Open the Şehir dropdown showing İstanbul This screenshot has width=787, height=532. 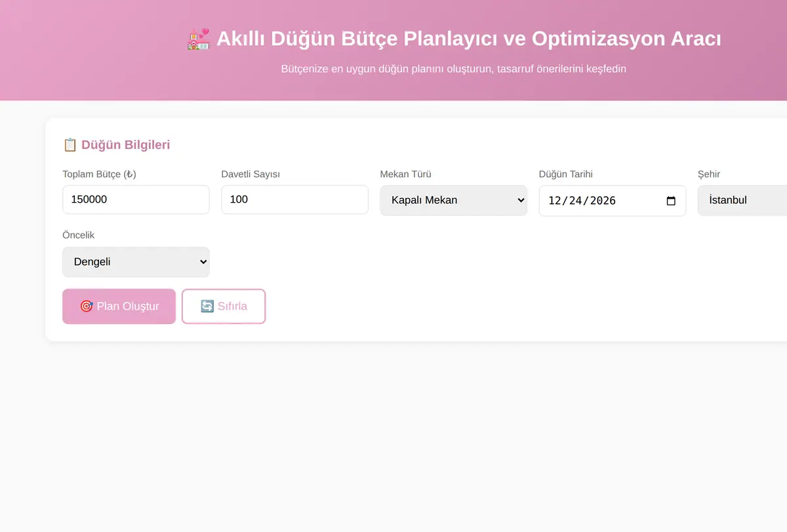[x=742, y=200]
